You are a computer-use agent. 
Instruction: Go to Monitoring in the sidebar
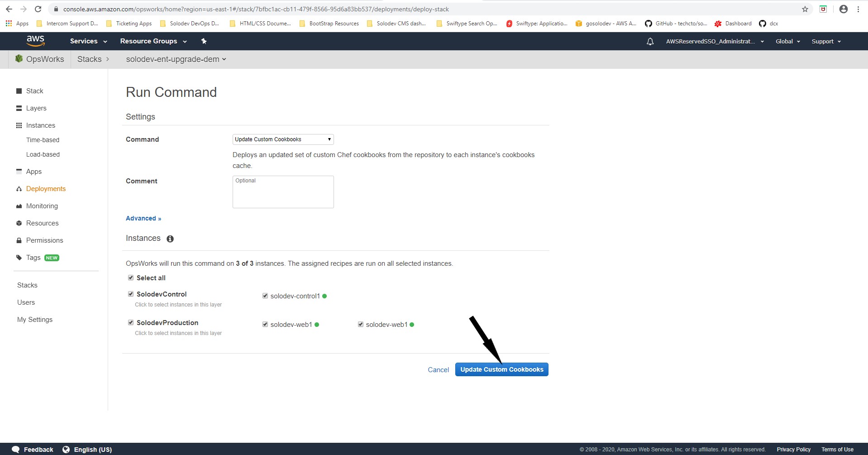tap(42, 206)
